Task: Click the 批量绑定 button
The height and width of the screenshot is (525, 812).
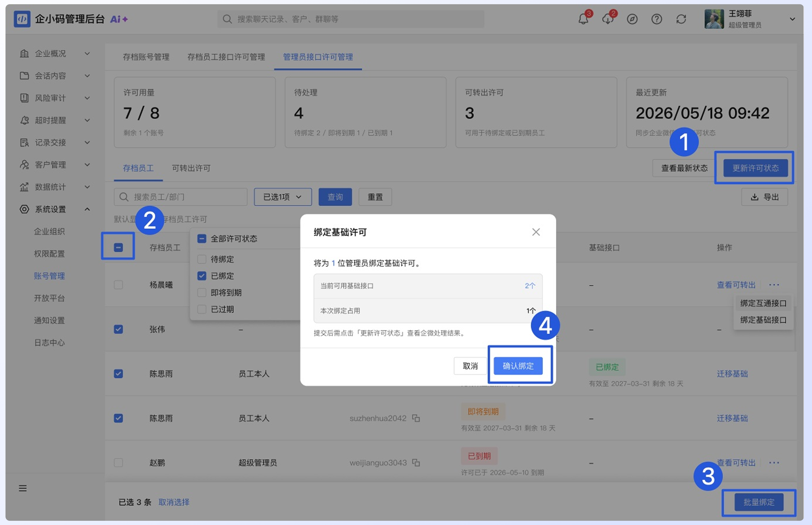Action: pos(759,502)
